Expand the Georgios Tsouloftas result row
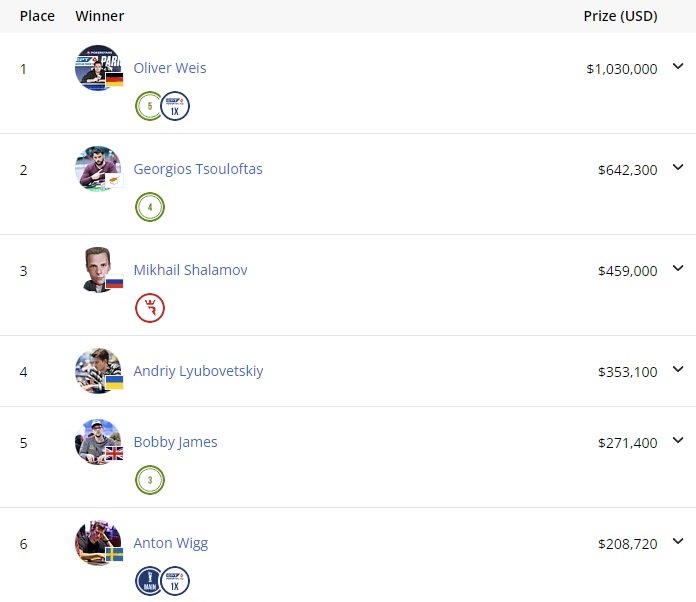Image resolution: width=696 pixels, height=602 pixels. (x=679, y=168)
